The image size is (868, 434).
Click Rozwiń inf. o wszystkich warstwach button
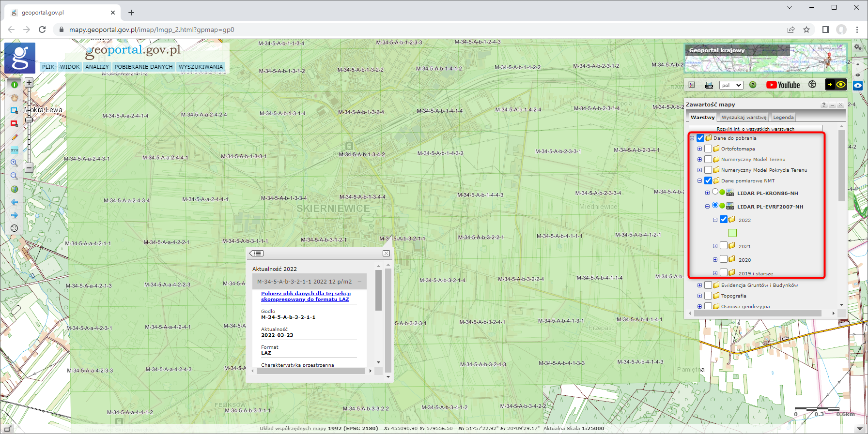pyautogui.click(x=755, y=129)
